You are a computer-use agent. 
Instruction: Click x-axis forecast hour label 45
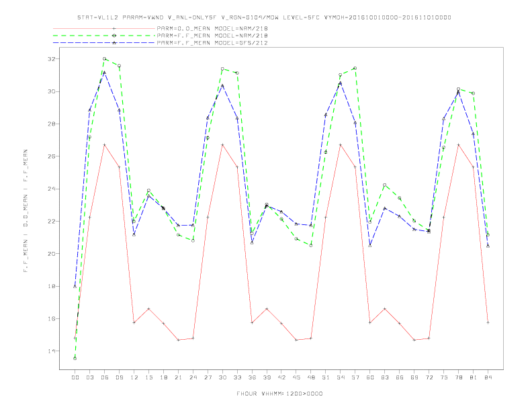(x=296, y=377)
